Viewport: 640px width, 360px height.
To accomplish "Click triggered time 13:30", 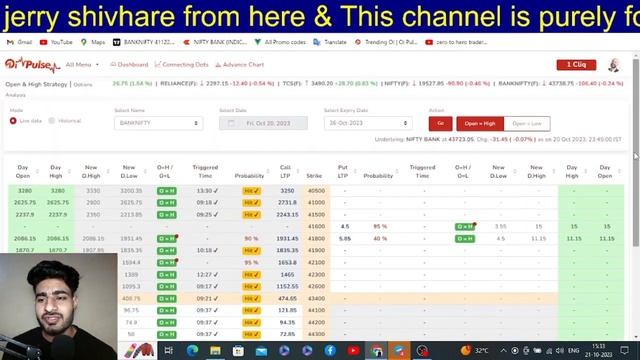I will (207, 191).
